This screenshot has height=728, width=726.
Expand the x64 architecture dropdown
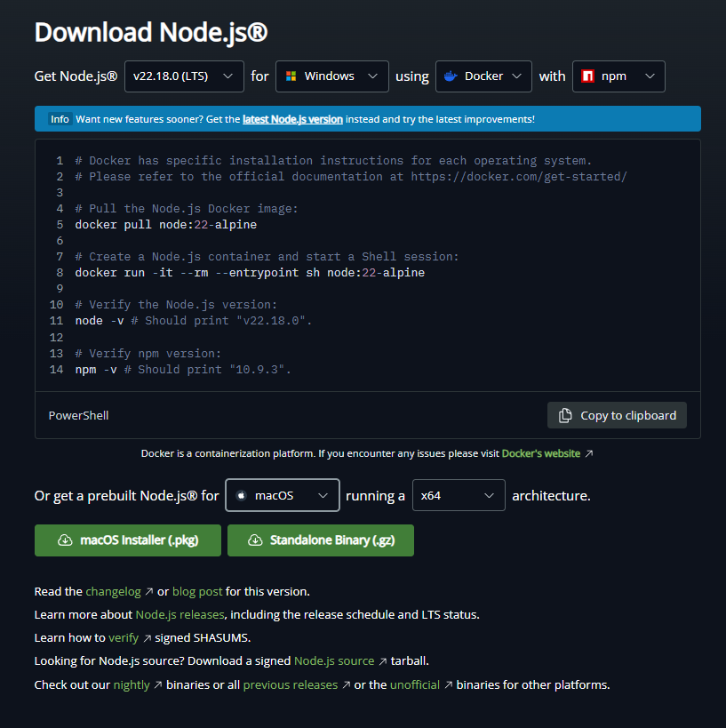pyautogui.click(x=459, y=495)
